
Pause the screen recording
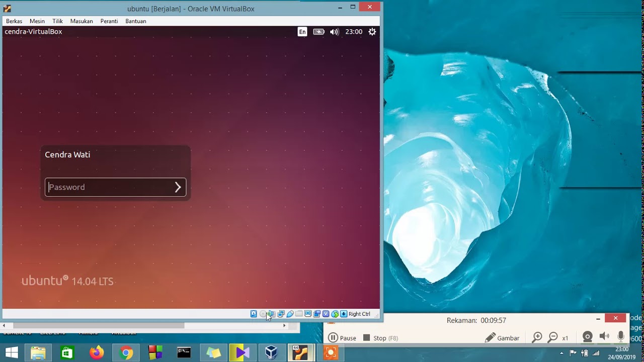pos(342,338)
